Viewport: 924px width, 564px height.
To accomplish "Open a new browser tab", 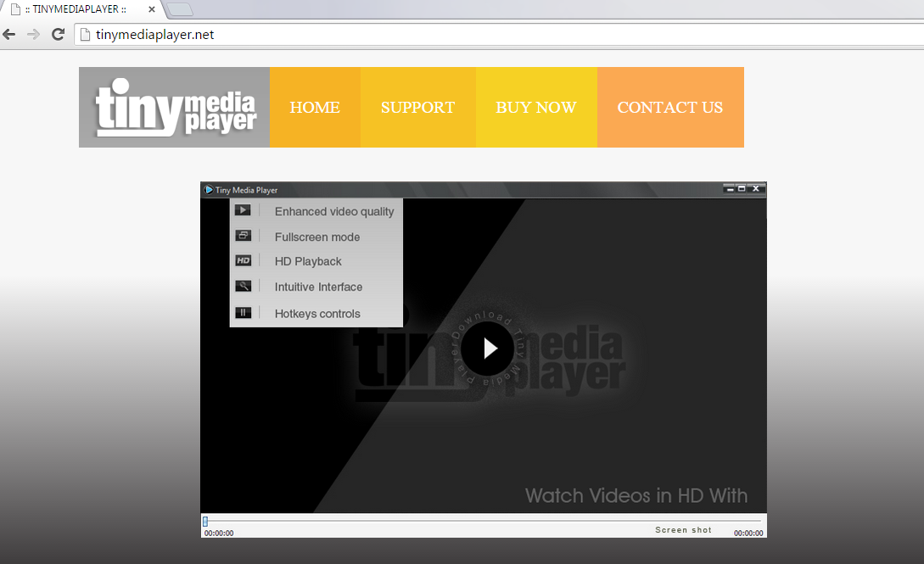I will [179, 9].
